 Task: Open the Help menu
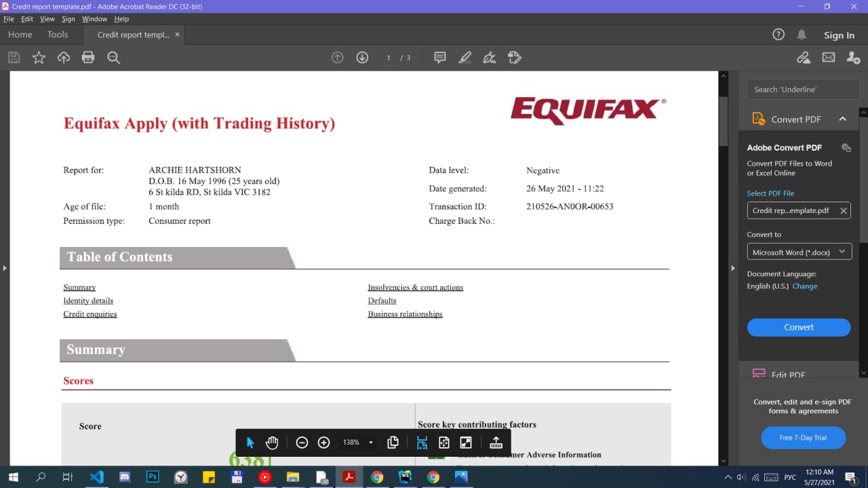click(x=121, y=19)
